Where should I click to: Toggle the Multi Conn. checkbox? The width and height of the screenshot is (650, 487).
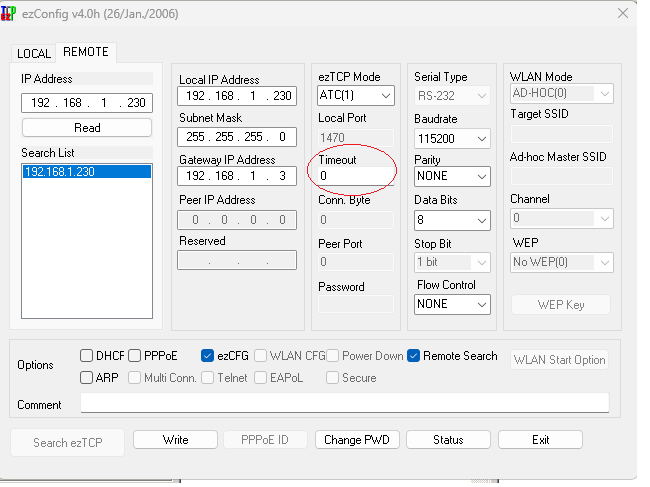[x=134, y=378]
